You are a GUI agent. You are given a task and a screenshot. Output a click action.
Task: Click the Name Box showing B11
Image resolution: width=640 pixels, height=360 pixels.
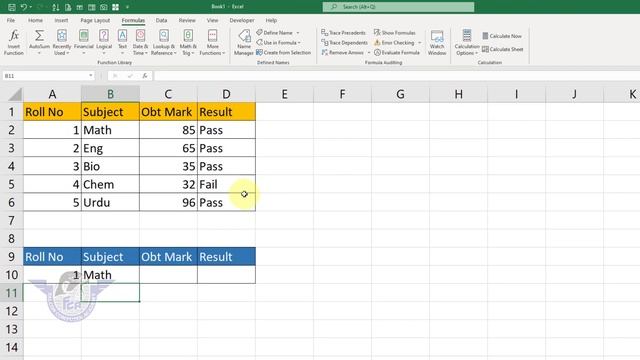click(x=45, y=76)
